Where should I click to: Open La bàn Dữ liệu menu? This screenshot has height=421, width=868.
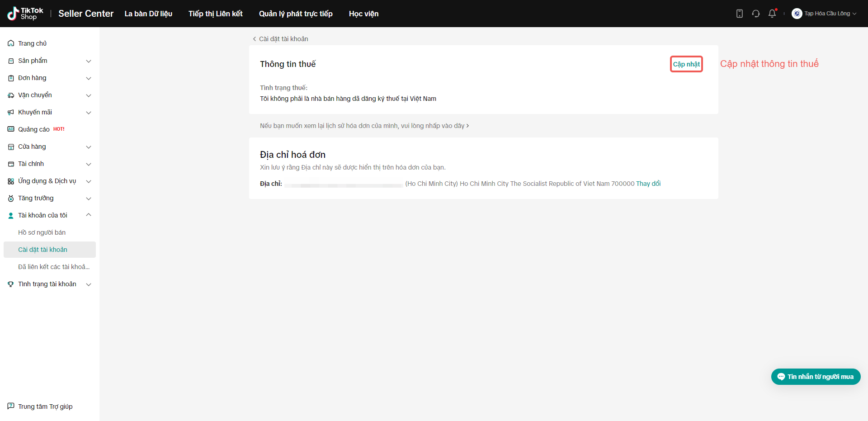tap(148, 14)
